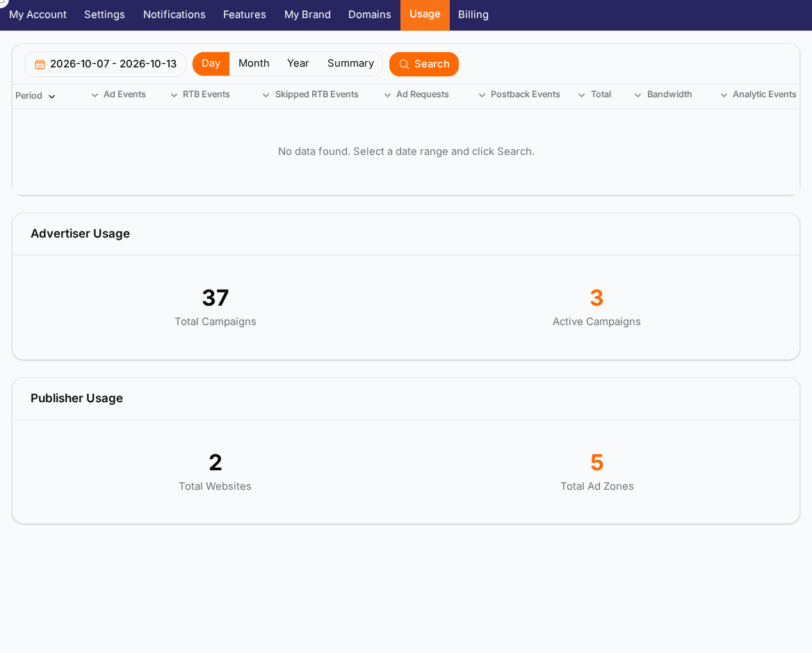Click the calendar icon in date range field
Viewport: 812px width, 653px height.
(x=40, y=64)
